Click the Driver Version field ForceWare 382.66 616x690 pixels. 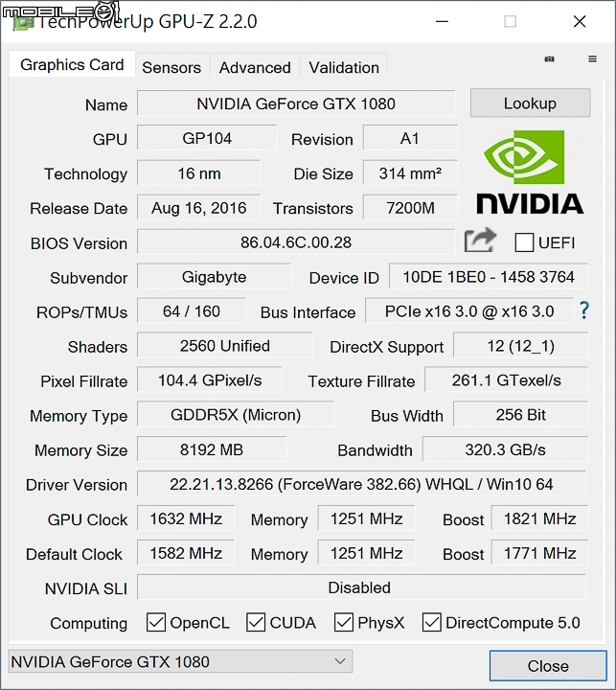click(x=361, y=484)
